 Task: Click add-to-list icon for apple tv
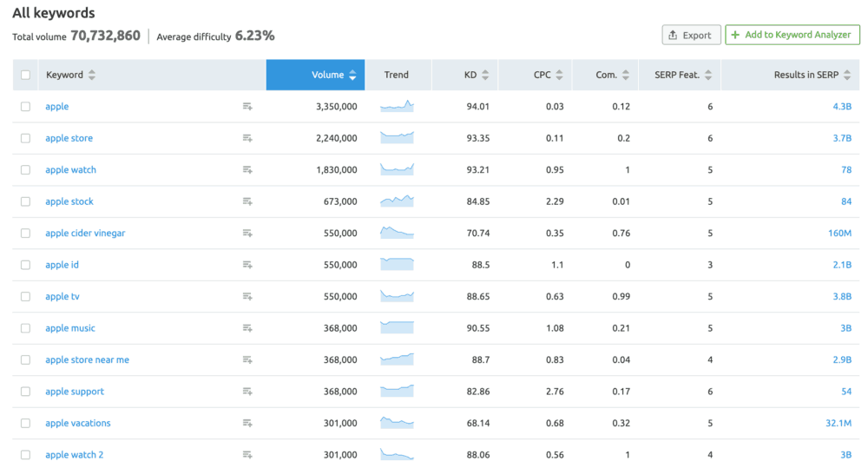(x=247, y=296)
